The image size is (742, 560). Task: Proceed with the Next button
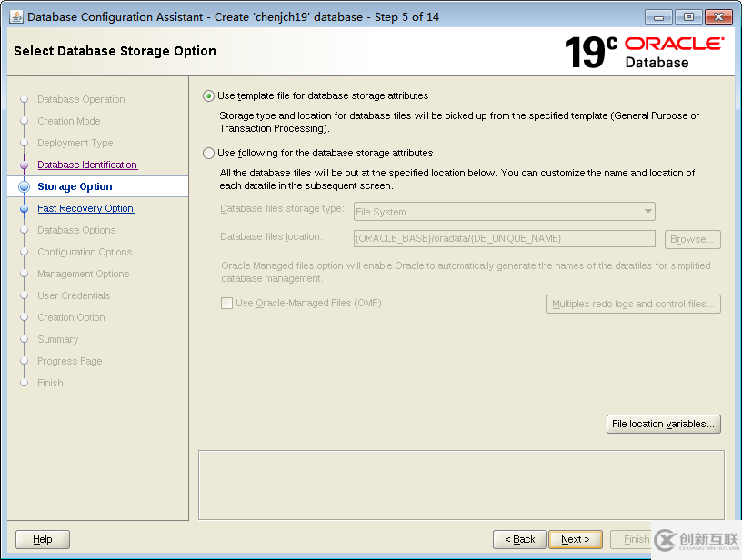click(x=576, y=539)
